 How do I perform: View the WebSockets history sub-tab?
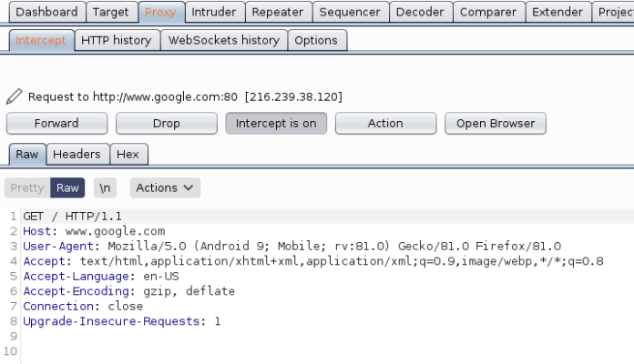click(x=224, y=40)
